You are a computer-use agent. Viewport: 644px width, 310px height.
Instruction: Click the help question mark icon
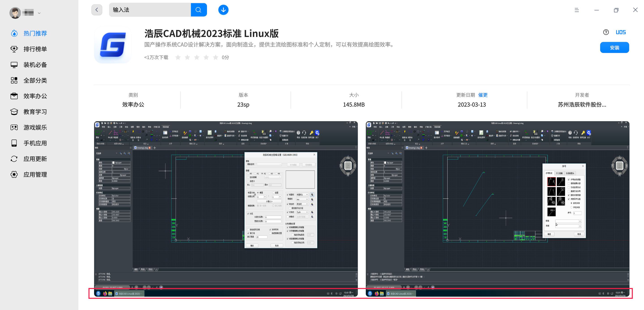pyautogui.click(x=606, y=32)
